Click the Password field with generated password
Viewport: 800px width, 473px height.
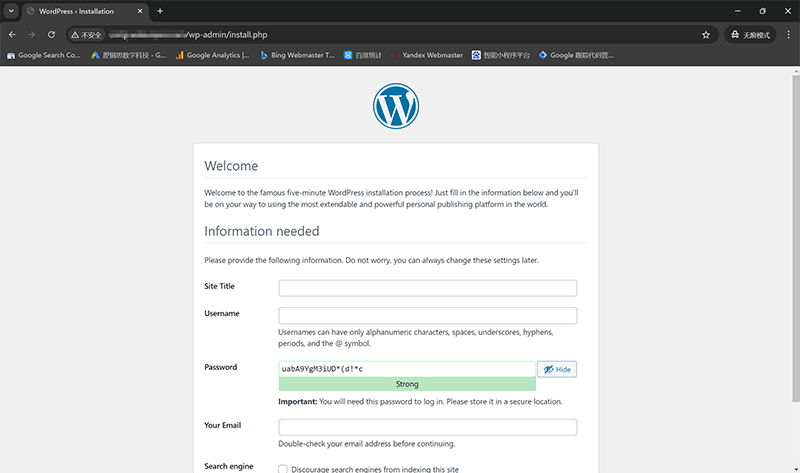click(x=407, y=369)
